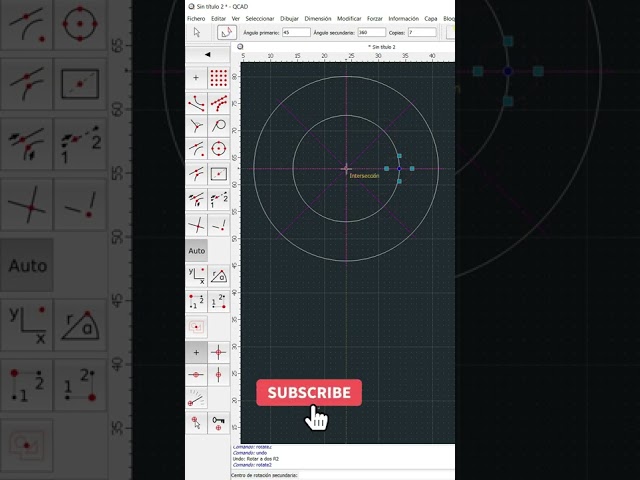The height and width of the screenshot is (480, 640).
Task: Toggle the Auto snap button
Action: point(196,251)
